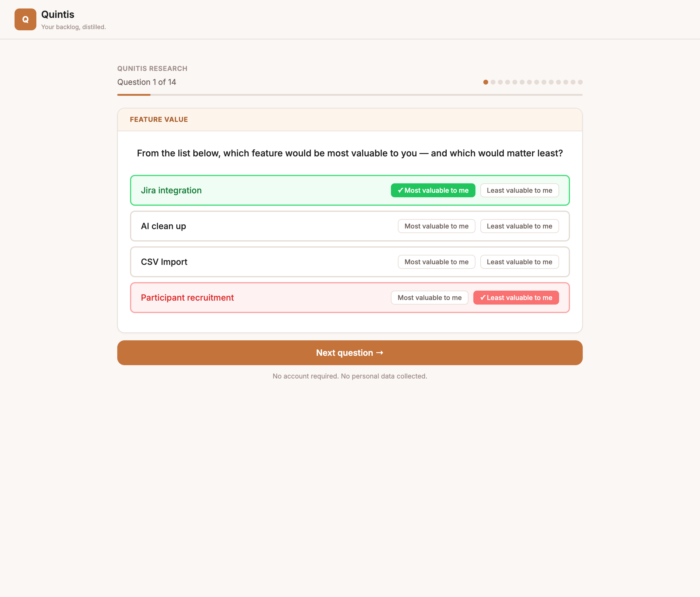Toggle Least valuable for Participant recruitment
Image resolution: width=700 pixels, height=597 pixels.
tap(516, 298)
